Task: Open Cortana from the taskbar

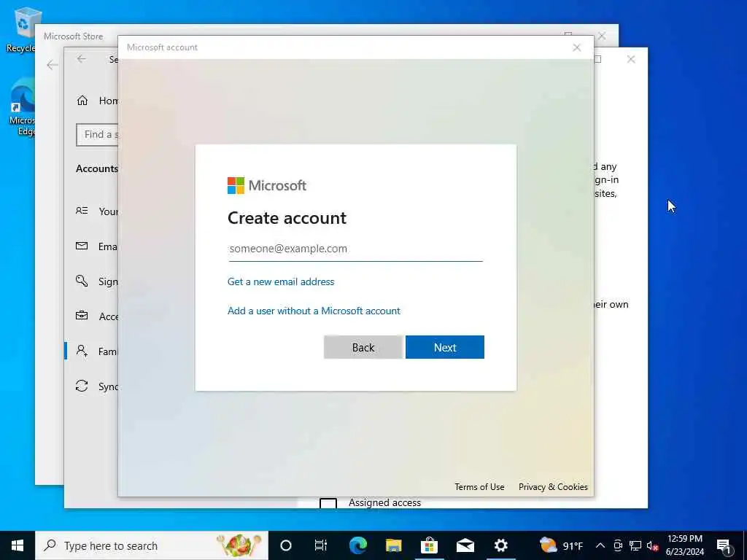Action: click(x=286, y=545)
